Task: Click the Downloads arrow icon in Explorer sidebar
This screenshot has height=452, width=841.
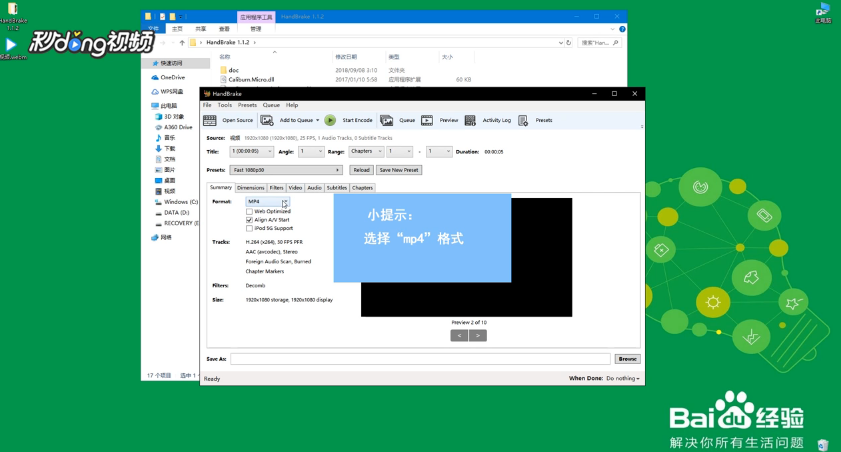Action: [159, 149]
